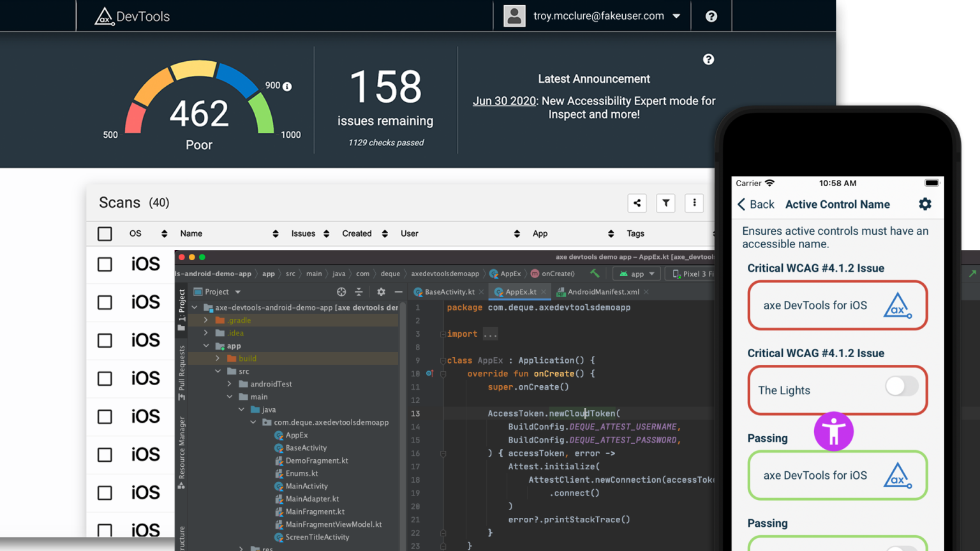The width and height of the screenshot is (980, 551).
Task: Check the select-all checkbox in Scans header
Action: pos(105,233)
